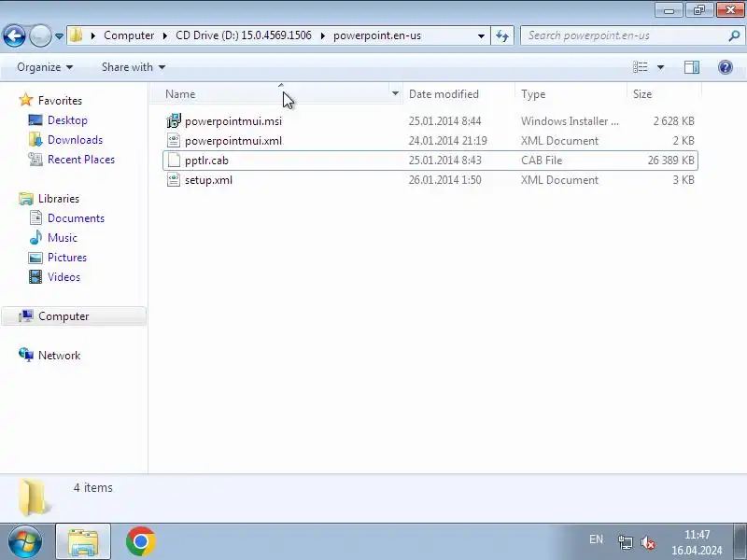Open the Share with menu
747x560 pixels.
click(134, 67)
